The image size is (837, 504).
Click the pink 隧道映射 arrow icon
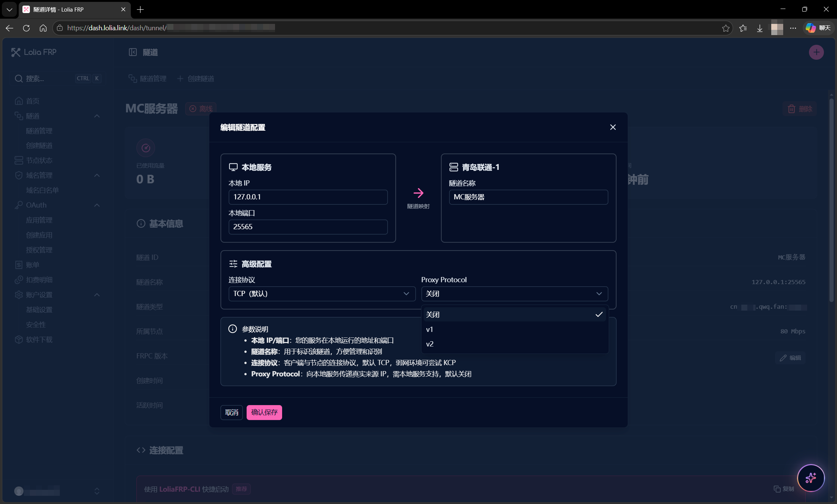418,193
